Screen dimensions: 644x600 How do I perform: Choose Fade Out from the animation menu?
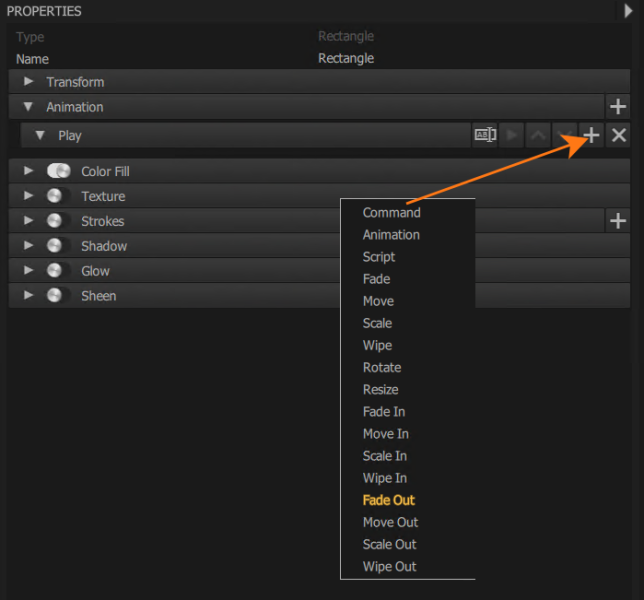[389, 500]
